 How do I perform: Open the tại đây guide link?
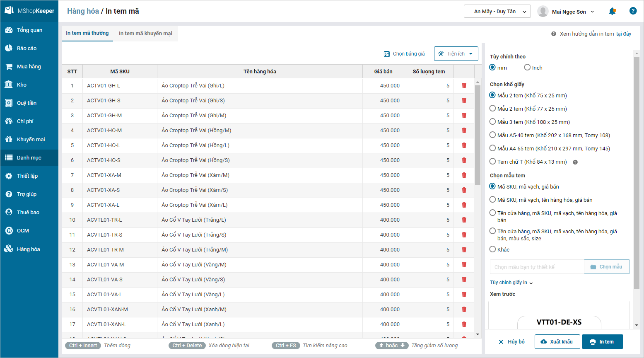click(x=624, y=34)
